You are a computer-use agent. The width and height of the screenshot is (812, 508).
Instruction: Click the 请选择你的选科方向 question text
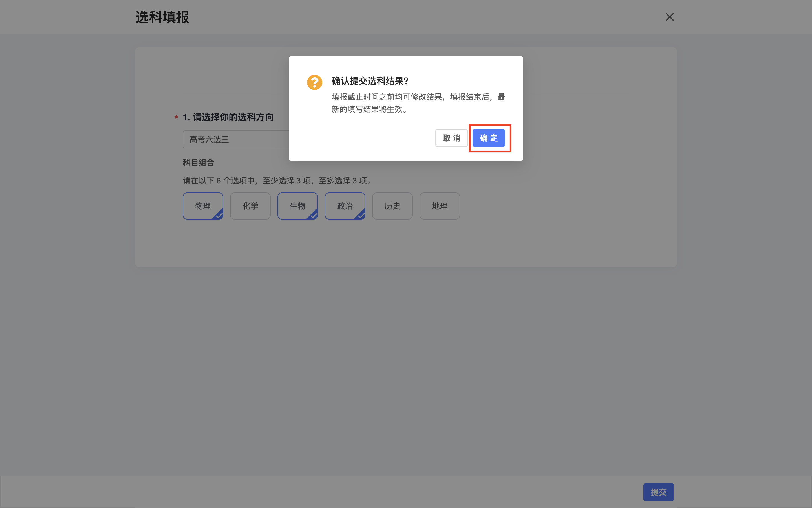coord(233,117)
